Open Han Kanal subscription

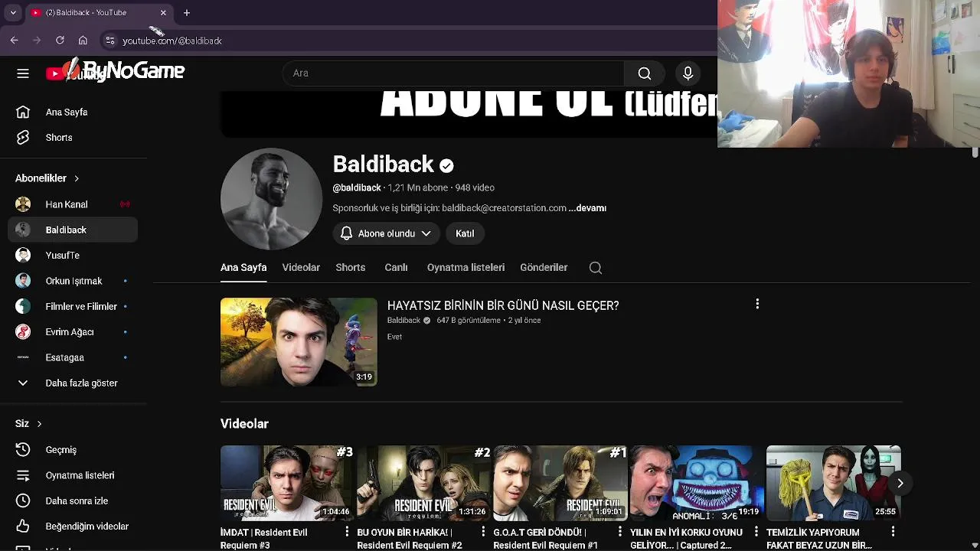pyautogui.click(x=73, y=204)
